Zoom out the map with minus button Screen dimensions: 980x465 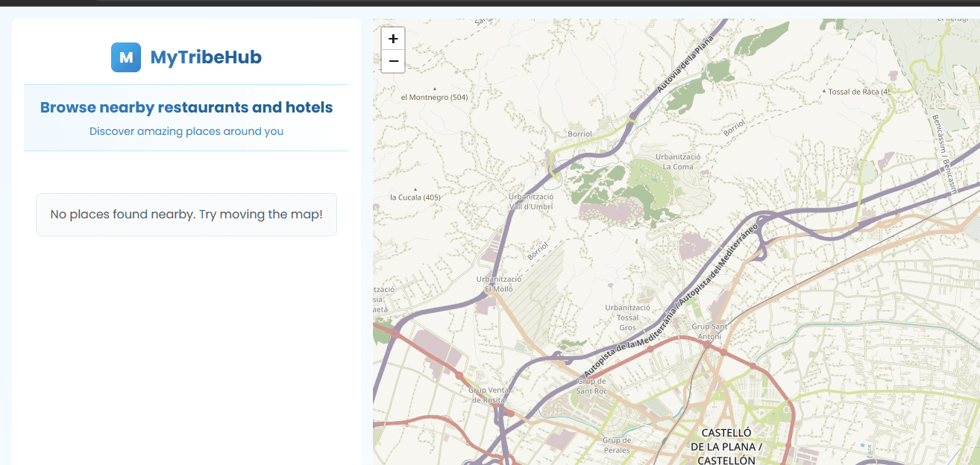(393, 61)
